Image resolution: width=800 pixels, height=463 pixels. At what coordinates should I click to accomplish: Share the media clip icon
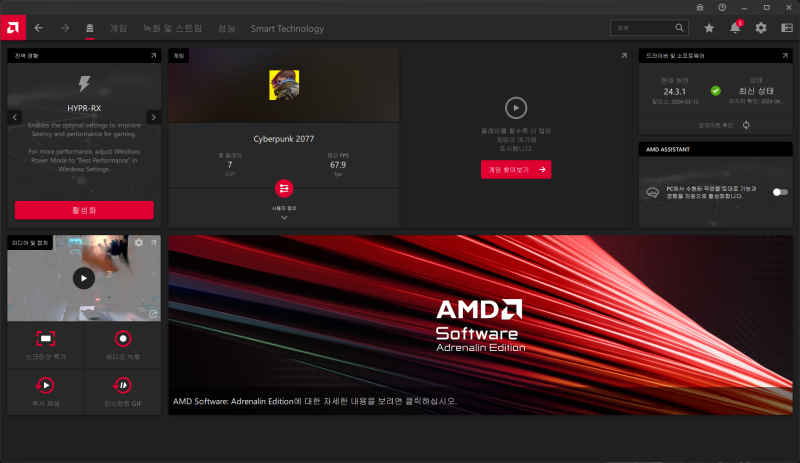coord(153,314)
